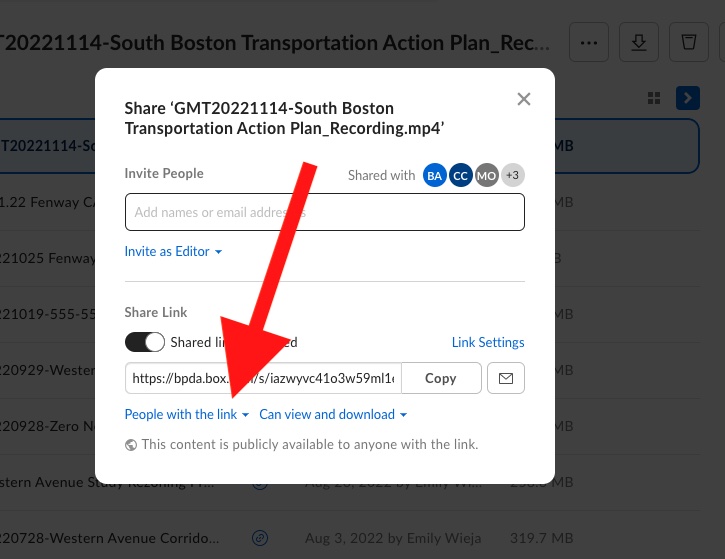This screenshot has height=559, width=725.
Task: Click the MO collaborator avatar
Action: (x=487, y=175)
